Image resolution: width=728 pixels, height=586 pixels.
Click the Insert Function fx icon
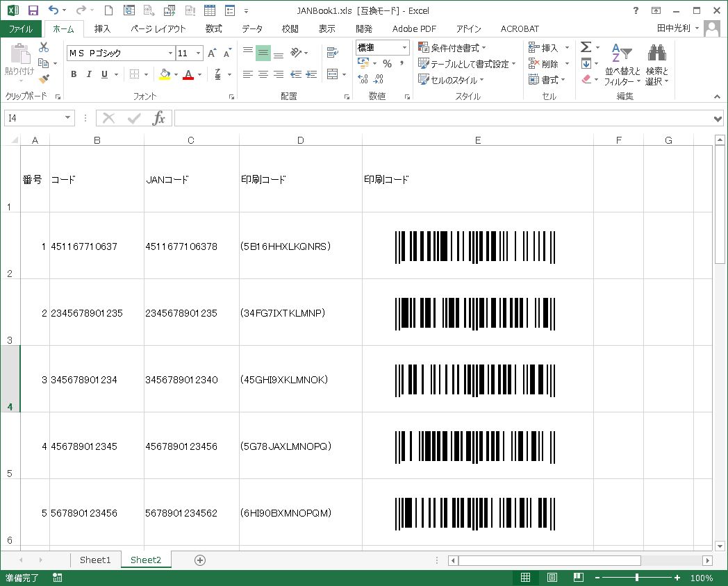(159, 118)
